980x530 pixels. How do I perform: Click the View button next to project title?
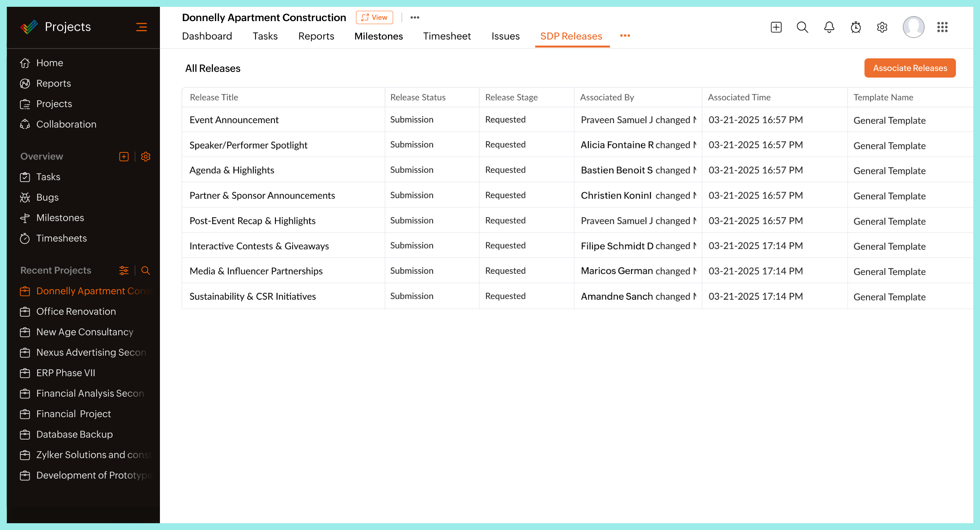[374, 17]
